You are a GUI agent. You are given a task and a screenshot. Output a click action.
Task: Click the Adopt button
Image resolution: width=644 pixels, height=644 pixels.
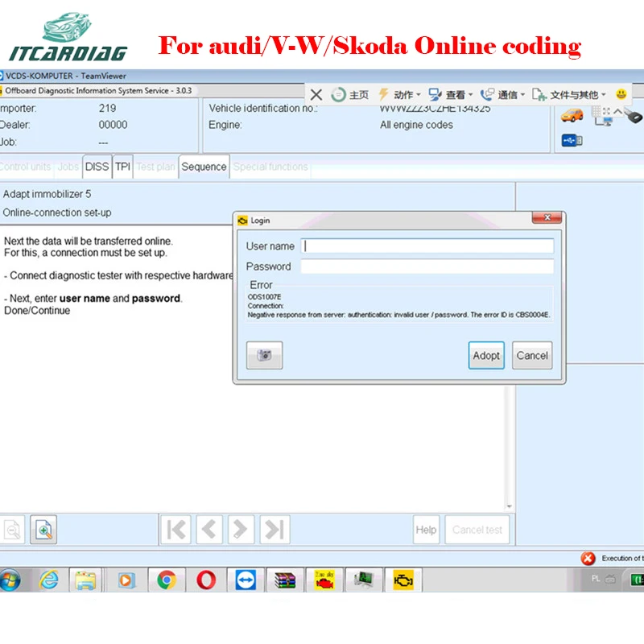[x=486, y=355]
